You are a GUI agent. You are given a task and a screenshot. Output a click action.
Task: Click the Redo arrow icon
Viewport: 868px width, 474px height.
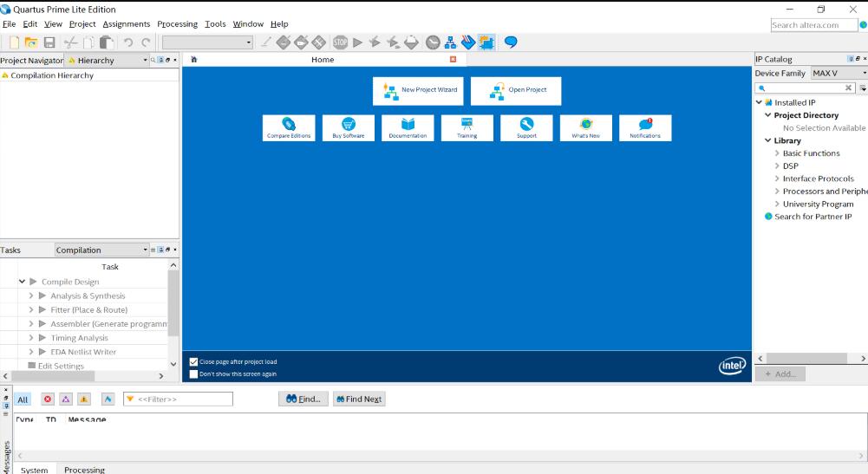tap(146, 42)
